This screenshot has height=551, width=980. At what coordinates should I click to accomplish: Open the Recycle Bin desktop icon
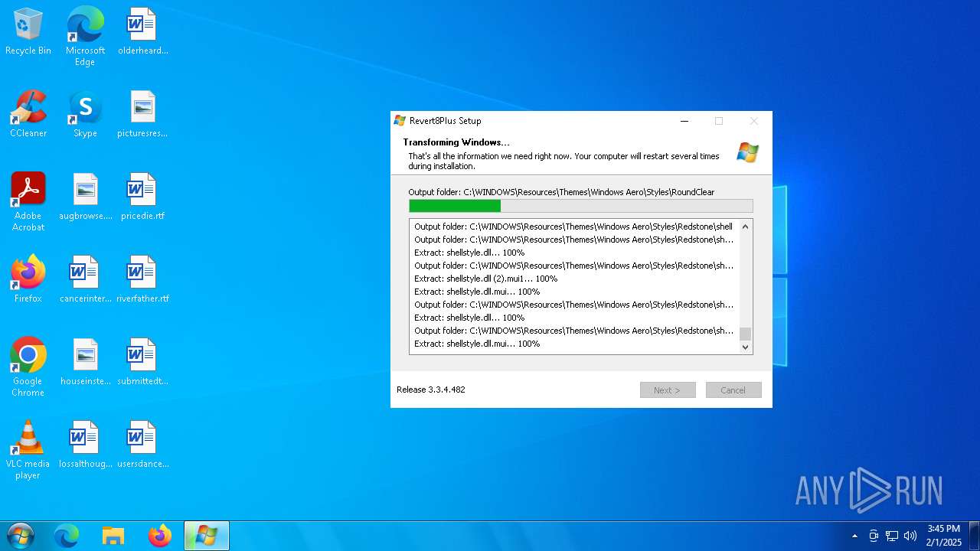click(x=28, y=31)
